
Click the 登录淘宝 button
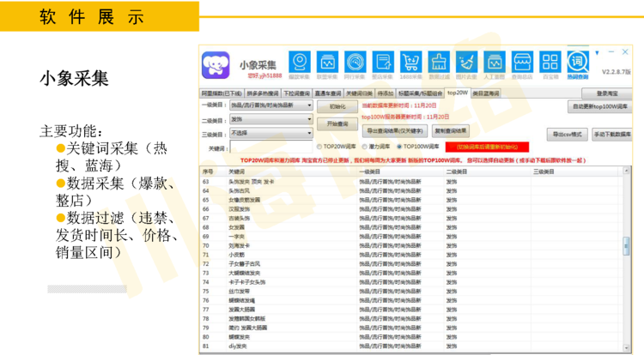click(606, 93)
